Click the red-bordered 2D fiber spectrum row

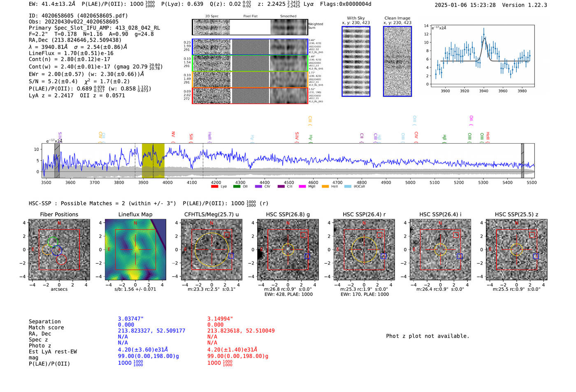coord(250,95)
